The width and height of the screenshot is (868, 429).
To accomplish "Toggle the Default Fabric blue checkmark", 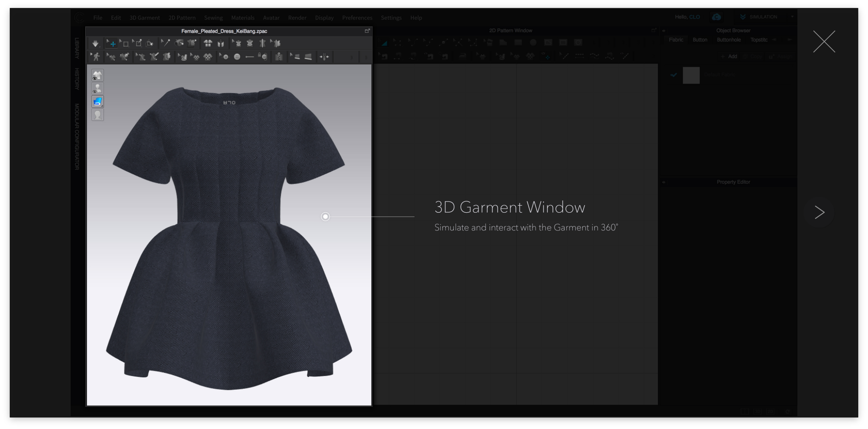I will pos(674,75).
